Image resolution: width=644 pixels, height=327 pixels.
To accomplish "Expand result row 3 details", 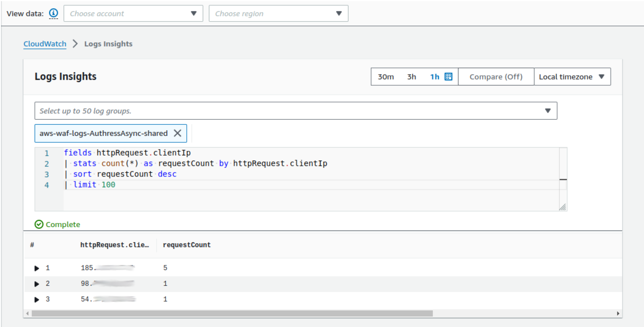I will pyautogui.click(x=37, y=300).
